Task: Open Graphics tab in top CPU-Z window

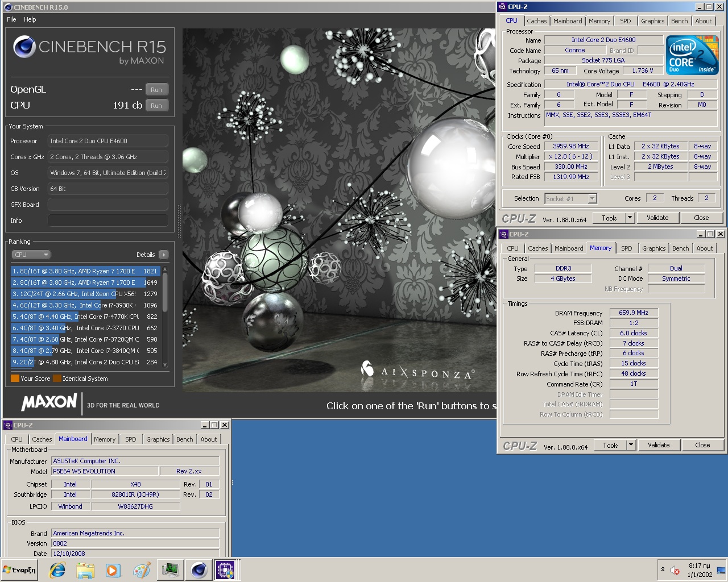Action: [652, 21]
